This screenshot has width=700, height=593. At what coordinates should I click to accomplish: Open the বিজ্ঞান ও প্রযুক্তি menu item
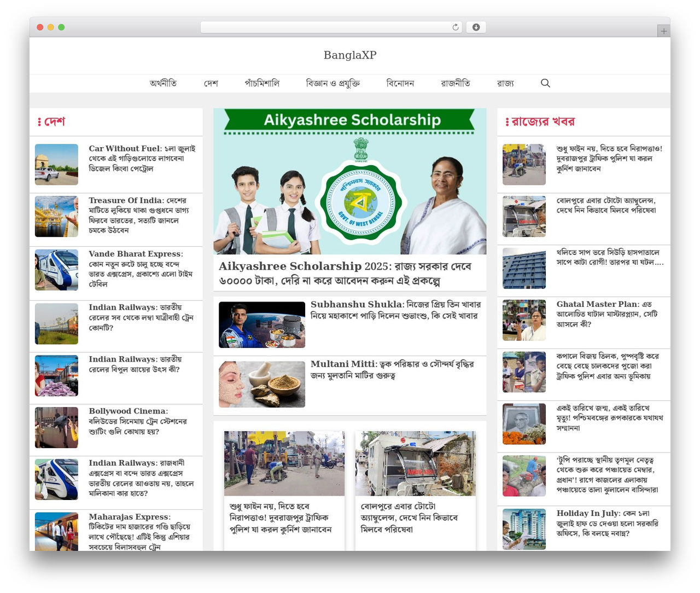click(333, 83)
